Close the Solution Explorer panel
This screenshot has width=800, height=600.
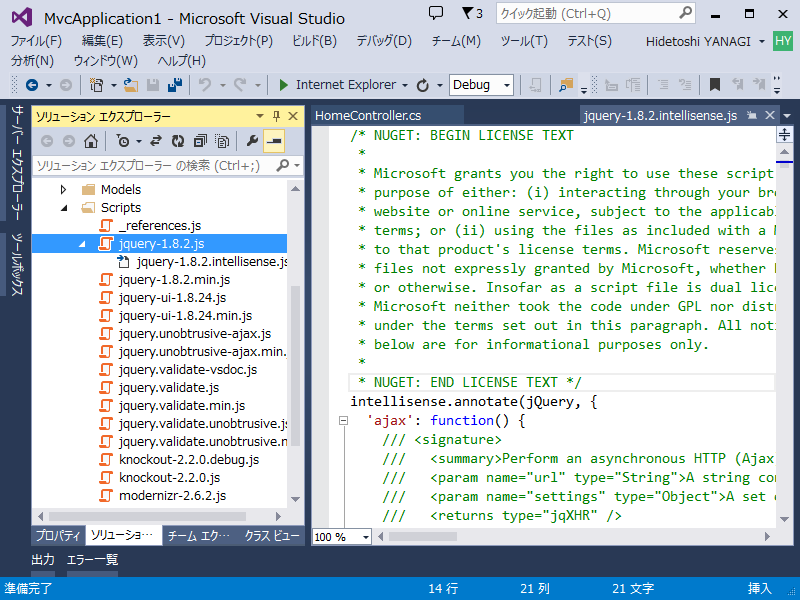tap(293, 116)
